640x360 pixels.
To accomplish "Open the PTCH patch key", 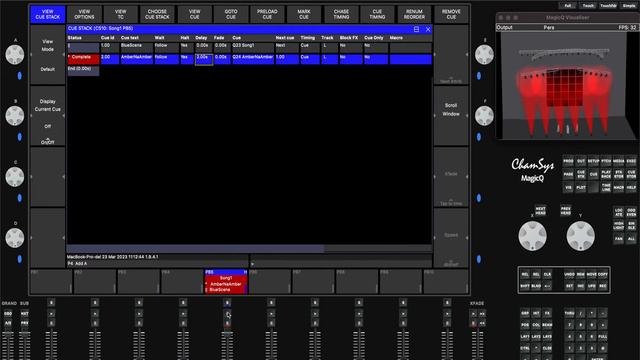I will 606,161.
